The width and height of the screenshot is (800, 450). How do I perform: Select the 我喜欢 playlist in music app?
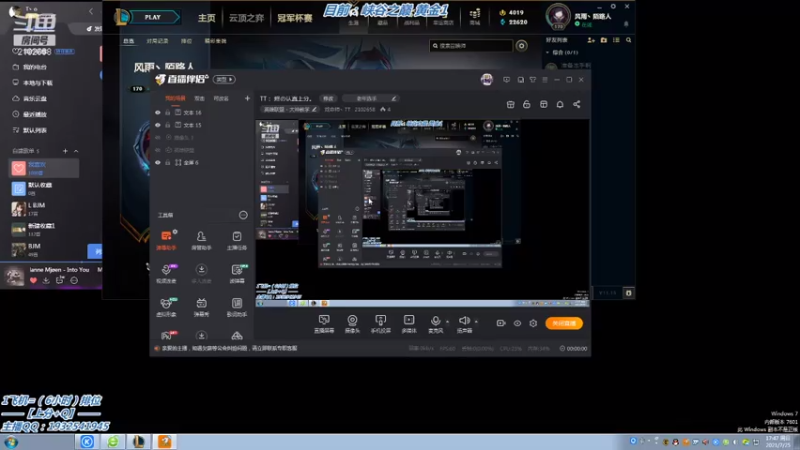pyautogui.click(x=44, y=168)
